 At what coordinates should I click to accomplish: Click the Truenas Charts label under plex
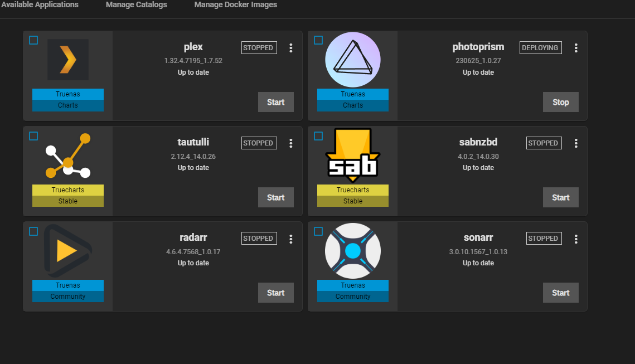(68, 100)
